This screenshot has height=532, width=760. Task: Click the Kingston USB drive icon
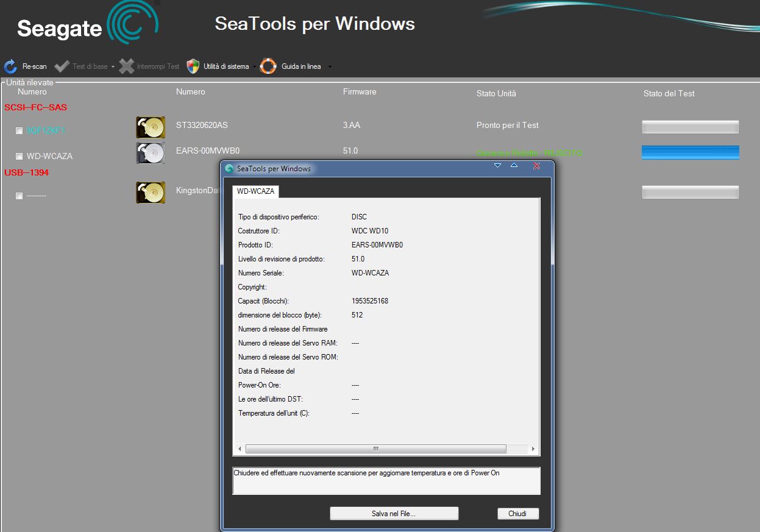click(151, 193)
